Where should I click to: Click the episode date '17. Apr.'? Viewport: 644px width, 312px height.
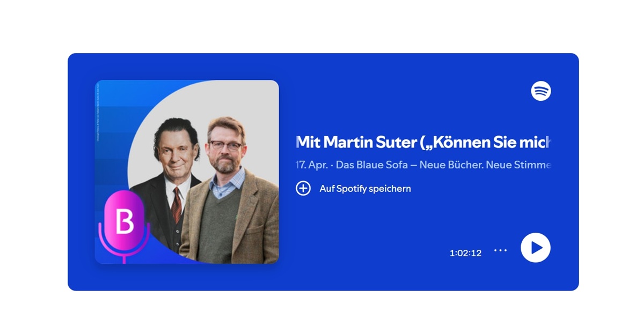click(311, 165)
